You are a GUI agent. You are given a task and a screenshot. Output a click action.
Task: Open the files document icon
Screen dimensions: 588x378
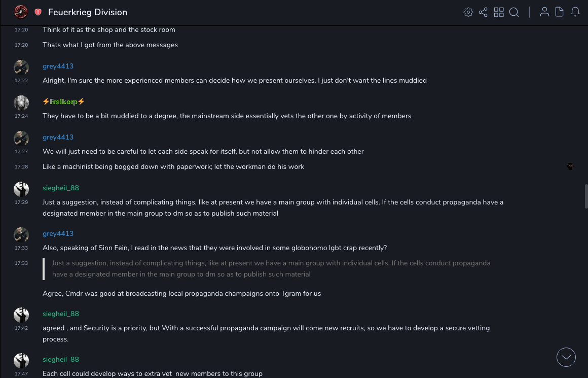560,12
